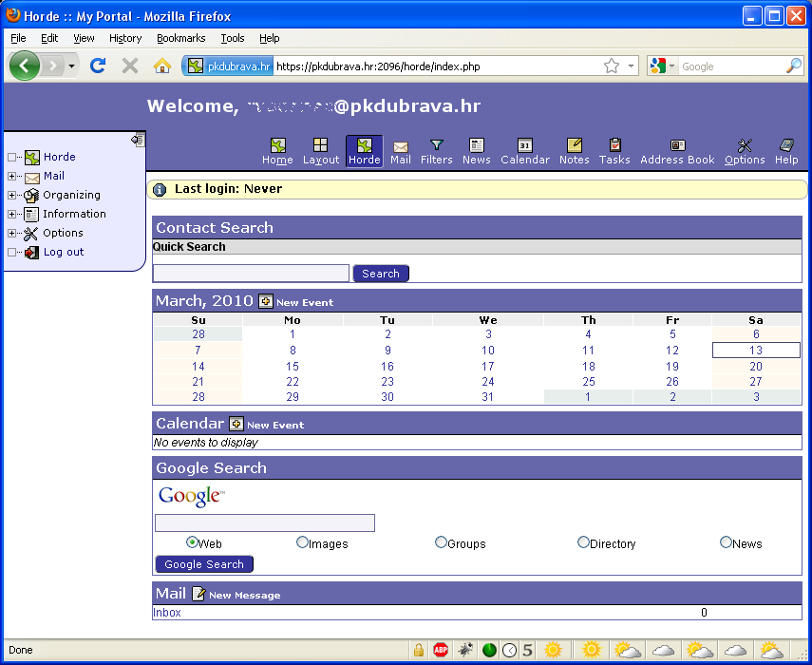Open Mail from the Horde toolbar

[400, 151]
